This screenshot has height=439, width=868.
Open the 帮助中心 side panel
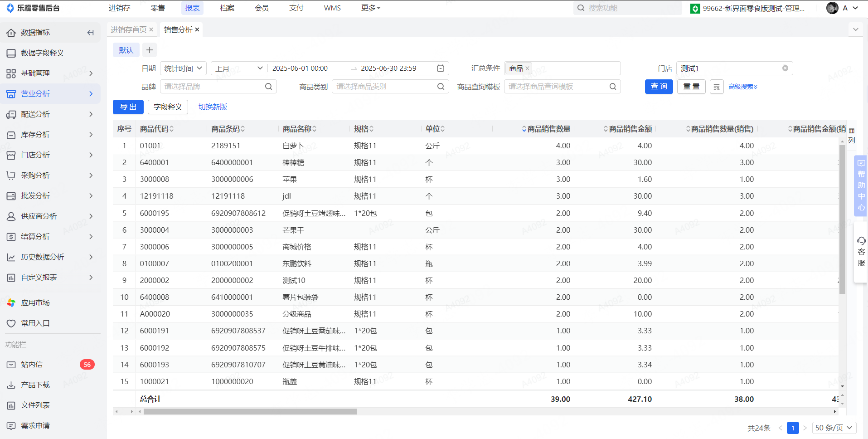coord(861,185)
